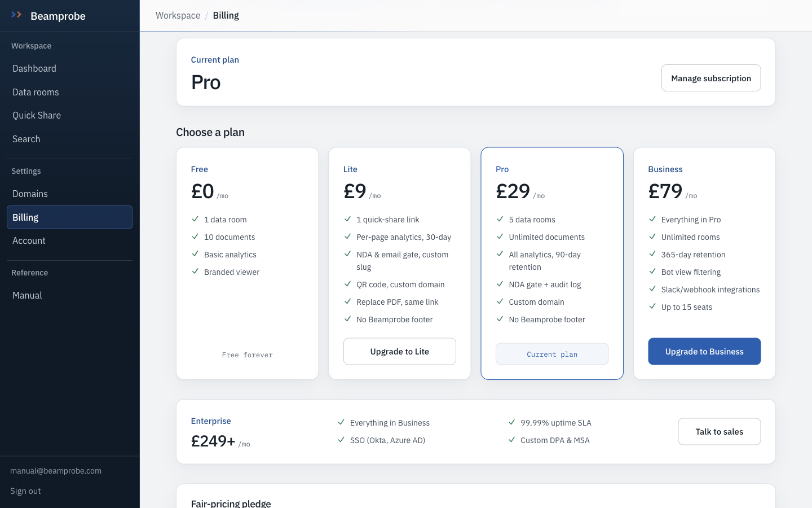Click checkmark icon next to 'Bot view filtering'

[x=652, y=271]
